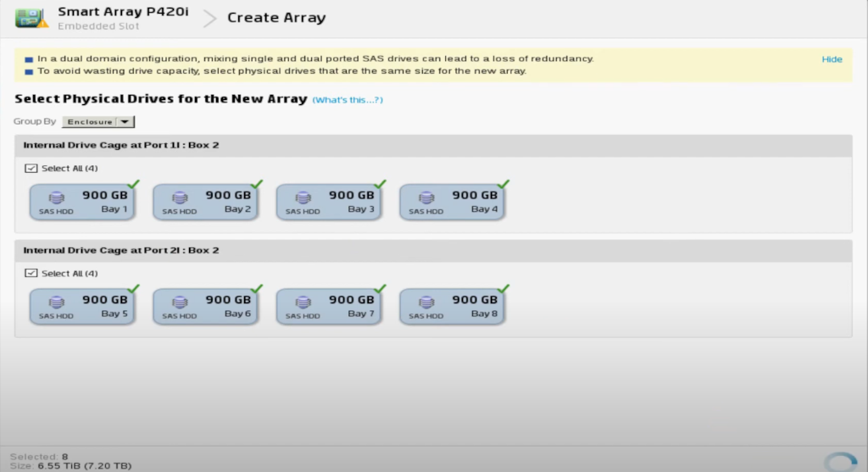
Task: Deselect the 900 GB drive in Bay 5
Action: pyautogui.click(x=82, y=307)
